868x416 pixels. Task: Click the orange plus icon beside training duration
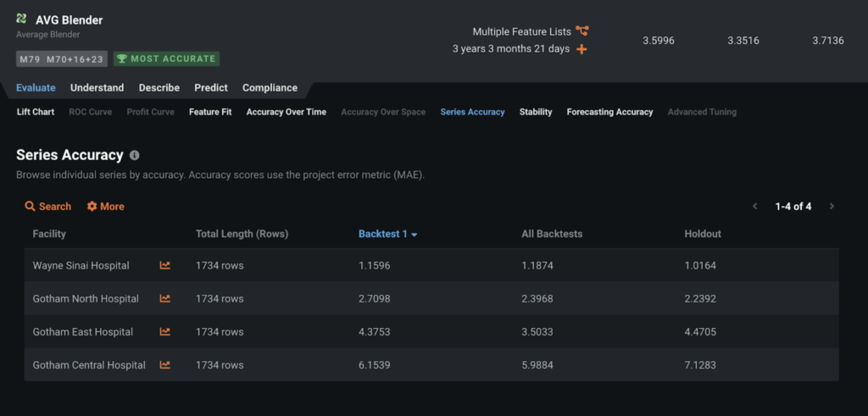[581, 49]
